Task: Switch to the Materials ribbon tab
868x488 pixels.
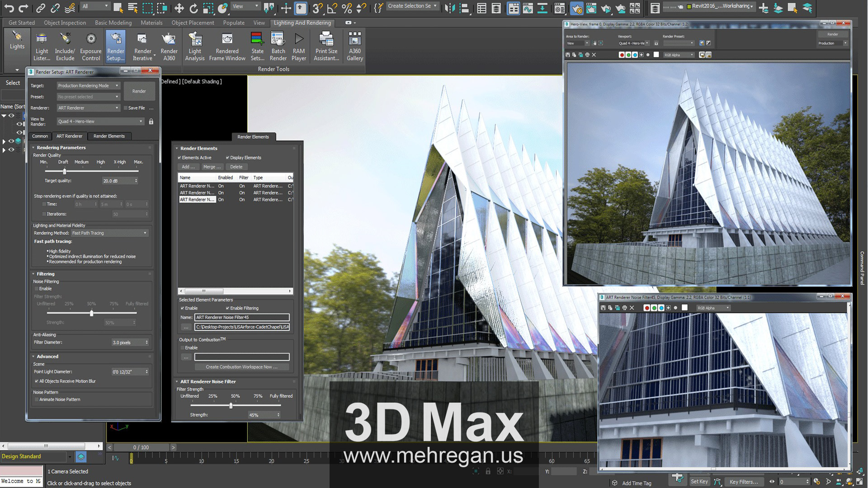Action: [151, 23]
